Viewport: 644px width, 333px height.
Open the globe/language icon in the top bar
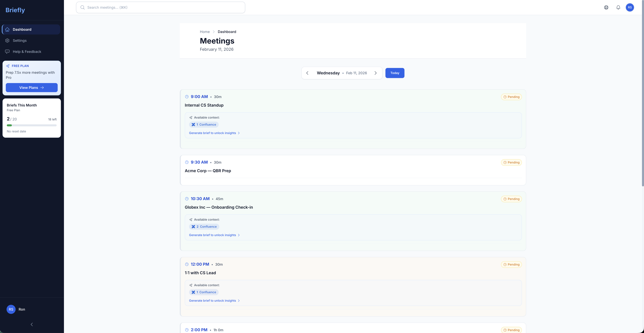click(x=606, y=7)
